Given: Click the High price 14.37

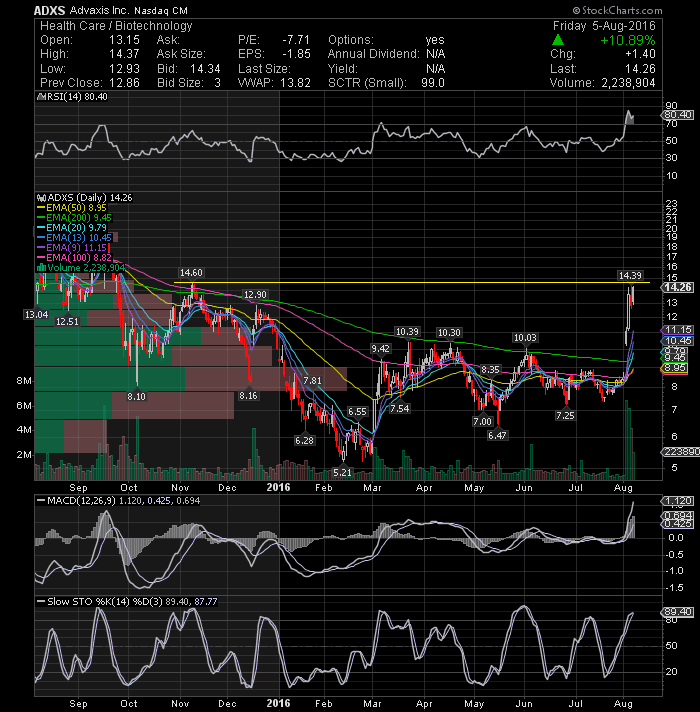Looking at the screenshot, I should [x=124, y=54].
